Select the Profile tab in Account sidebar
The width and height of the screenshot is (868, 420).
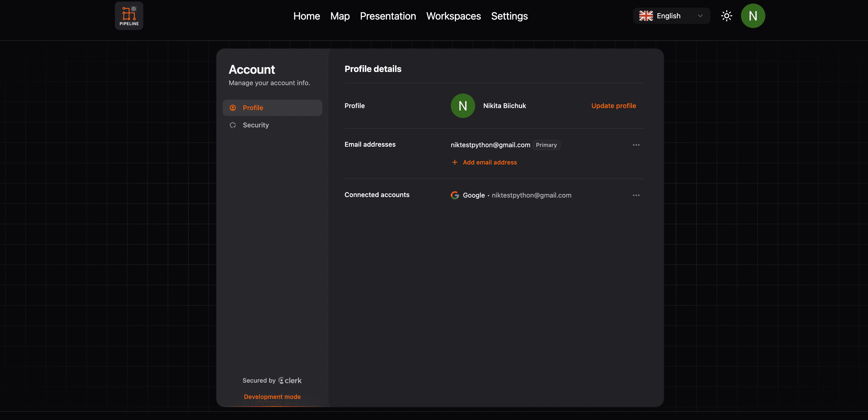(x=272, y=108)
